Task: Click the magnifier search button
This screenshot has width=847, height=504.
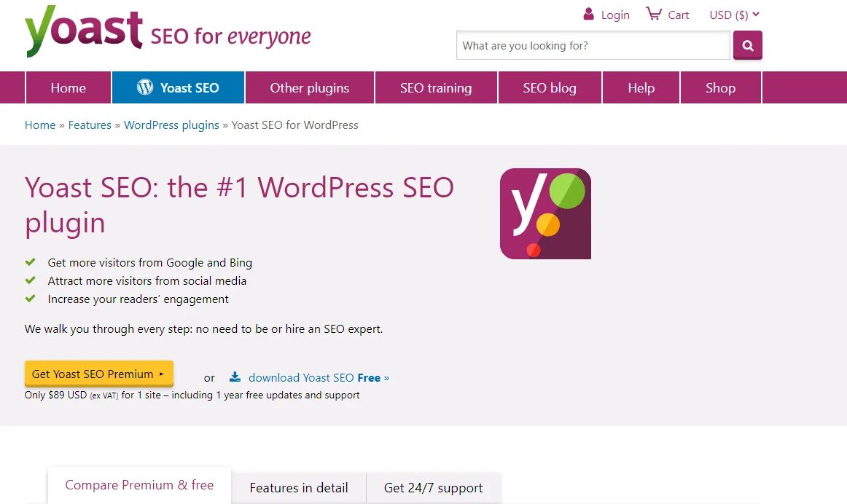Action: (748, 45)
